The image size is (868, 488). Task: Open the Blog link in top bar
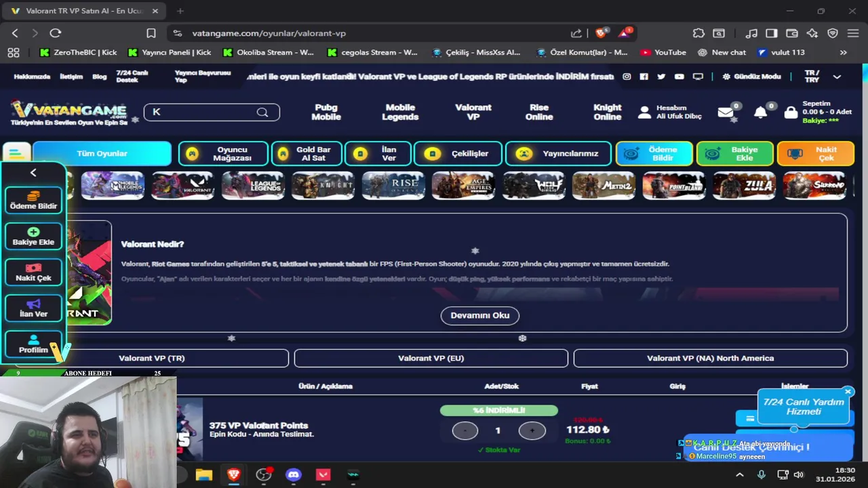tap(100, 77)
